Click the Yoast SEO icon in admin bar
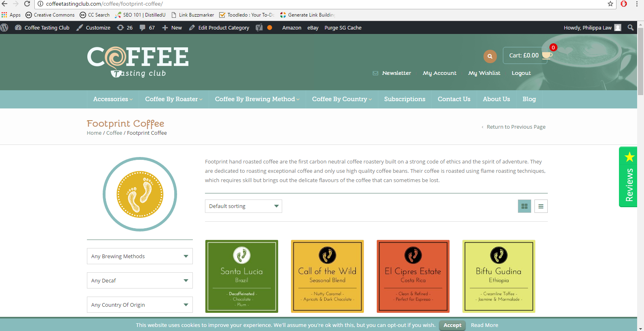Image resolution: width=644 pixels, height=331 pixels. coord(259,28)
